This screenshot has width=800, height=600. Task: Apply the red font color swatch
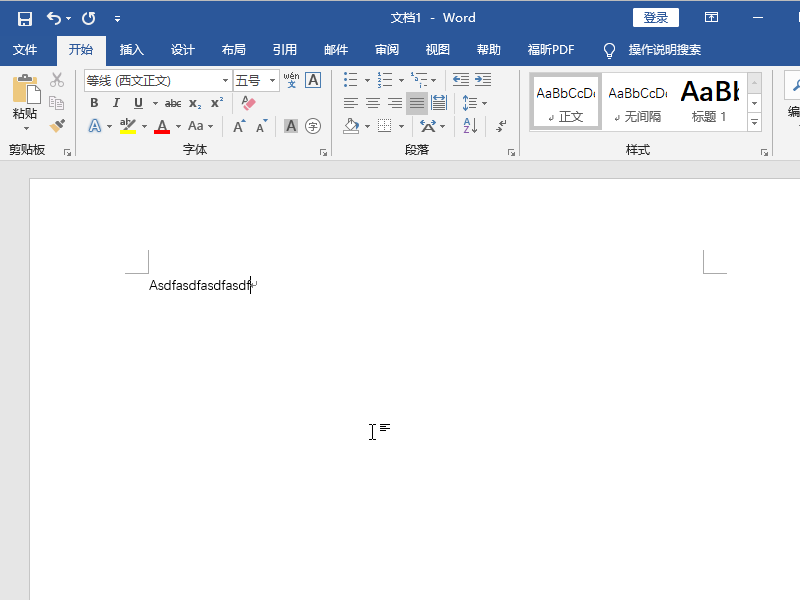pyautogui.click(x=162, y=126)
